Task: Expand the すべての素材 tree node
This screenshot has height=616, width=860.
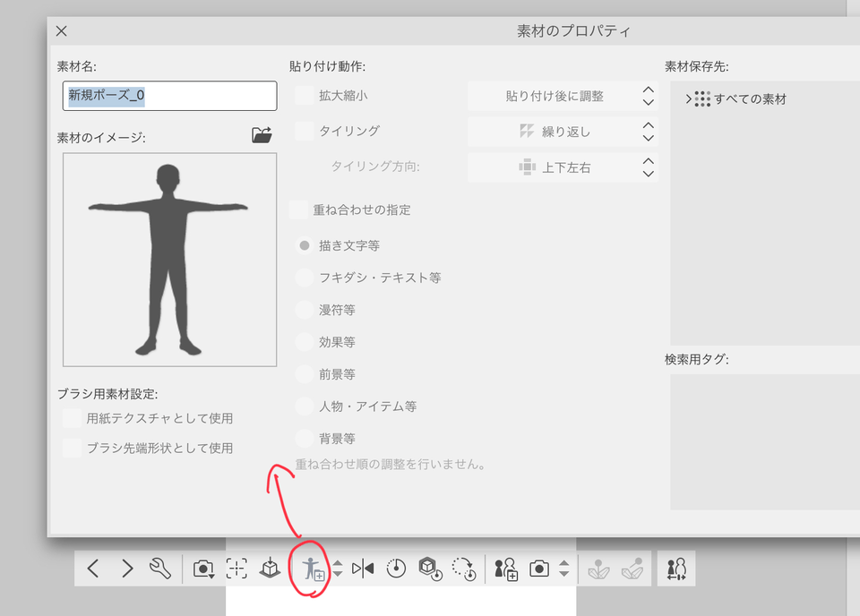Action: pyautogui.click(x=688, y=98)
